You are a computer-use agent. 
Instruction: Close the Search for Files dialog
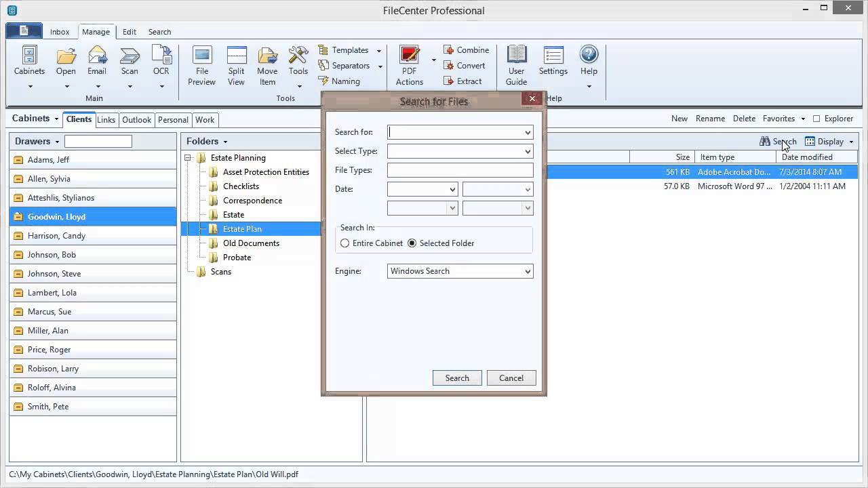pyautogui.click(x=532, y=98)
